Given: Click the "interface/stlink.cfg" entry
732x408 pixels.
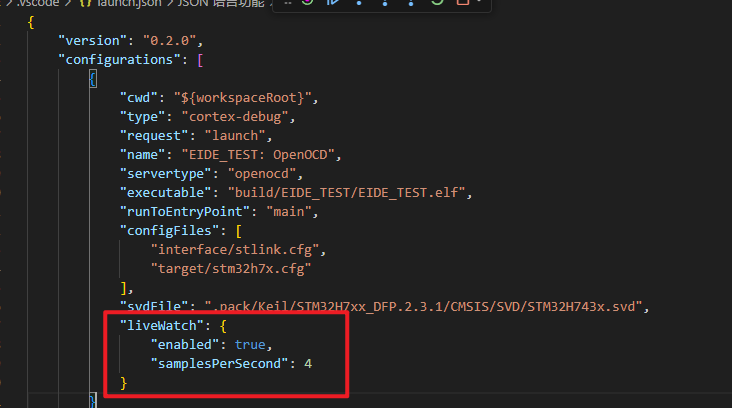Looking at the screenshot, I should point(235,250).
